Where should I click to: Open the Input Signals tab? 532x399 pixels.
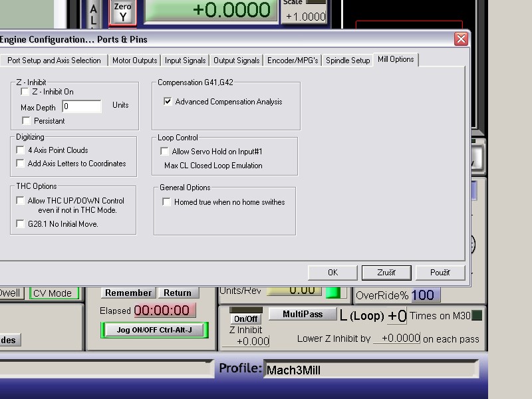click(185, 61)
